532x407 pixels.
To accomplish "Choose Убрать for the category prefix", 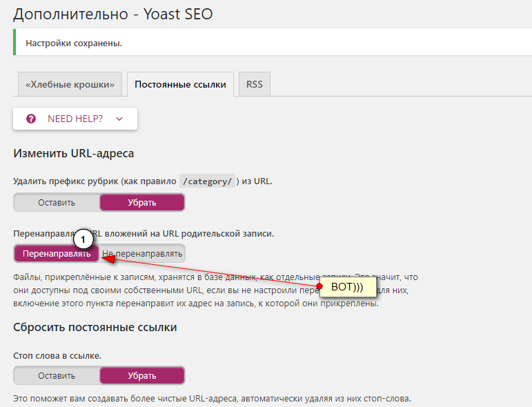I will [x=142, y=203].
